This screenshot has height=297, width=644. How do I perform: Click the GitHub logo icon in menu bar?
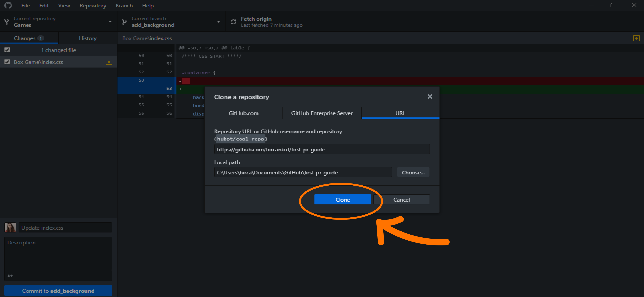click(8, 5)
